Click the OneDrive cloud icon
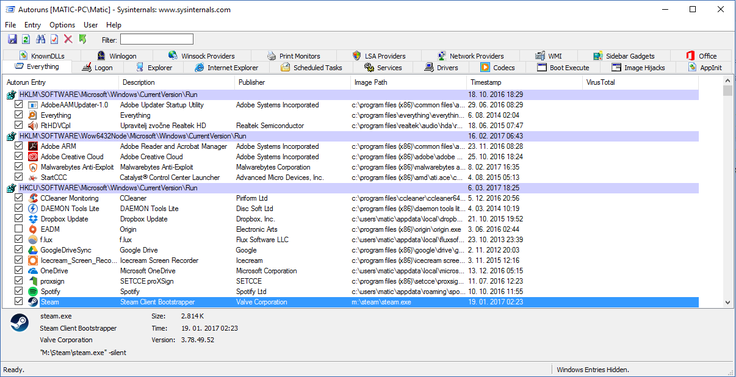Screen dimensions: 736x377 pyautogui.click(x=32, y=271)
